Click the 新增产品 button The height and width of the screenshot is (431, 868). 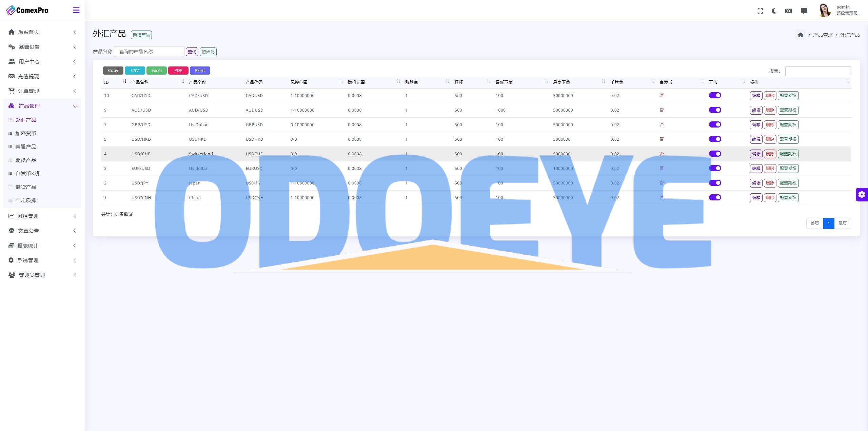click(141, 34)
